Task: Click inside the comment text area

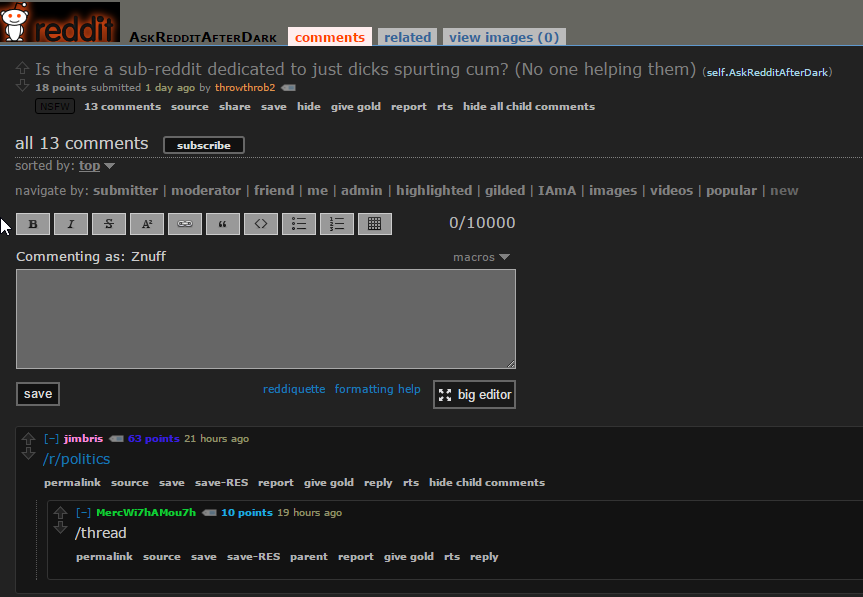Action: tap(266, 319)
